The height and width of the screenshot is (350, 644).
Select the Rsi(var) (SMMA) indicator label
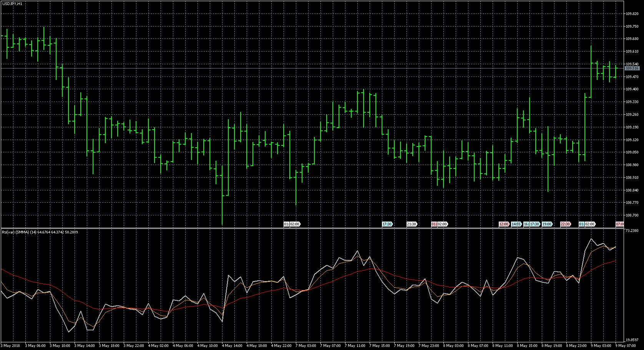40,232
